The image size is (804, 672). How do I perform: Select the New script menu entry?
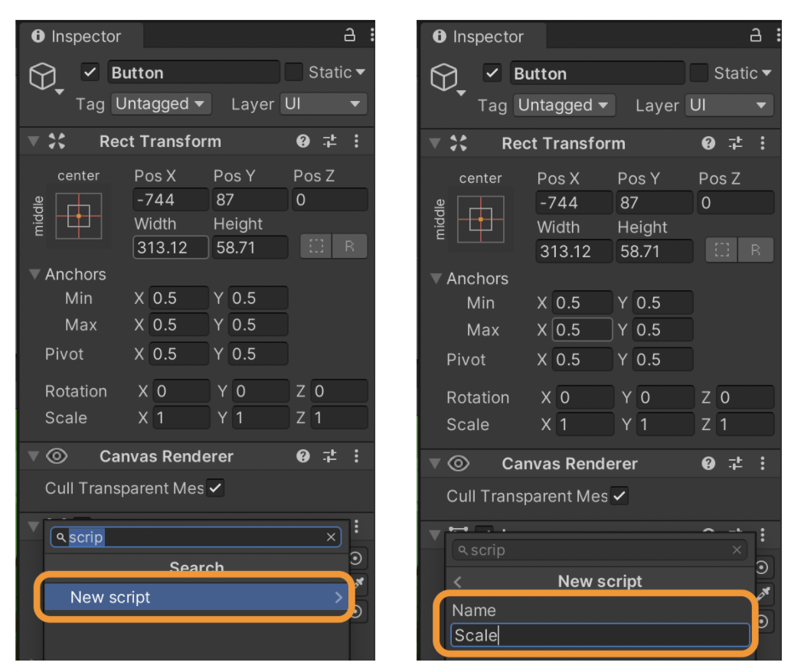point(194,597)
